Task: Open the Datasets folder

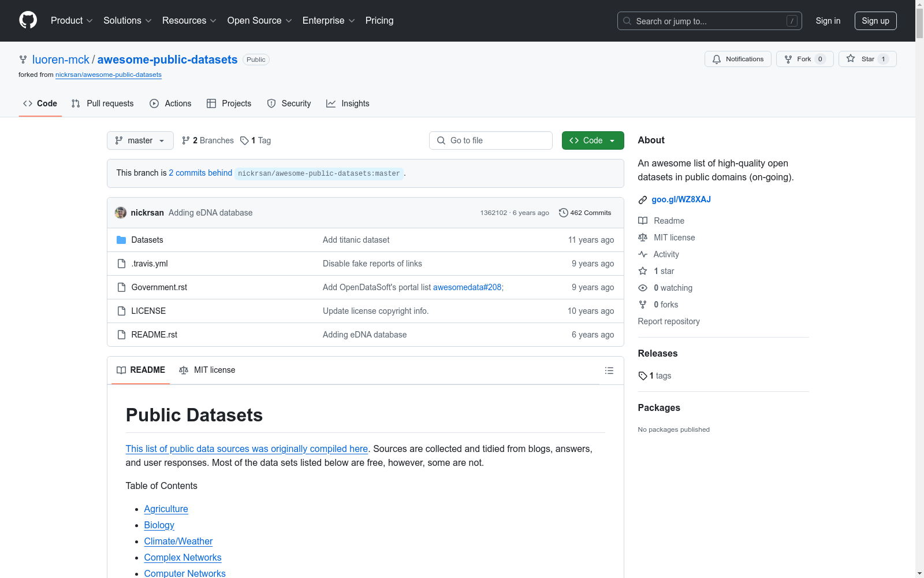Action: 147,240
